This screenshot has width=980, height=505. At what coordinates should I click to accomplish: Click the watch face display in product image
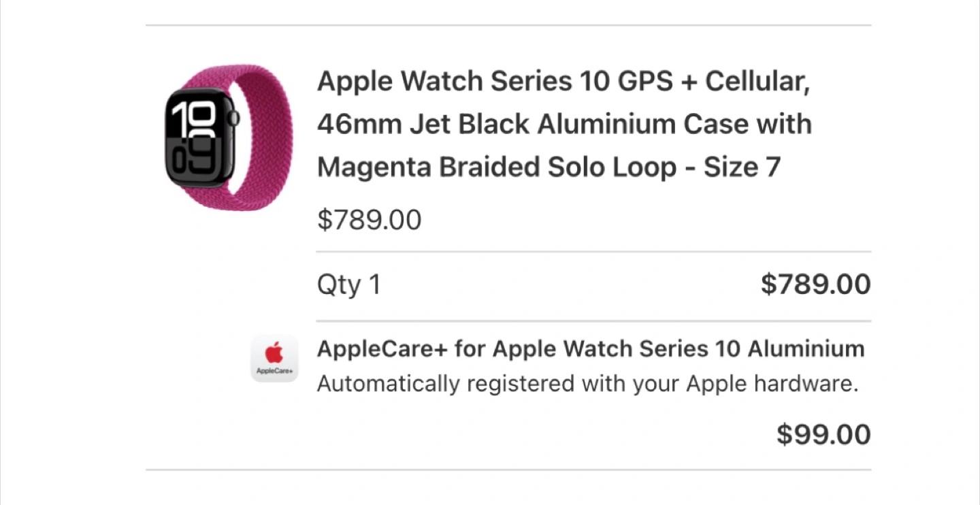click(199, 137)
